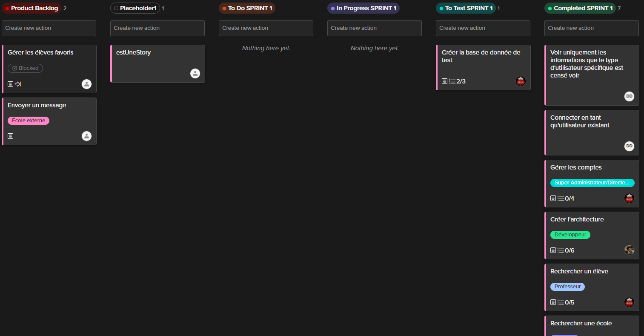The image size is (644, 336).
Task: Open the card titled Rechercher un élève
Action: 592,287
